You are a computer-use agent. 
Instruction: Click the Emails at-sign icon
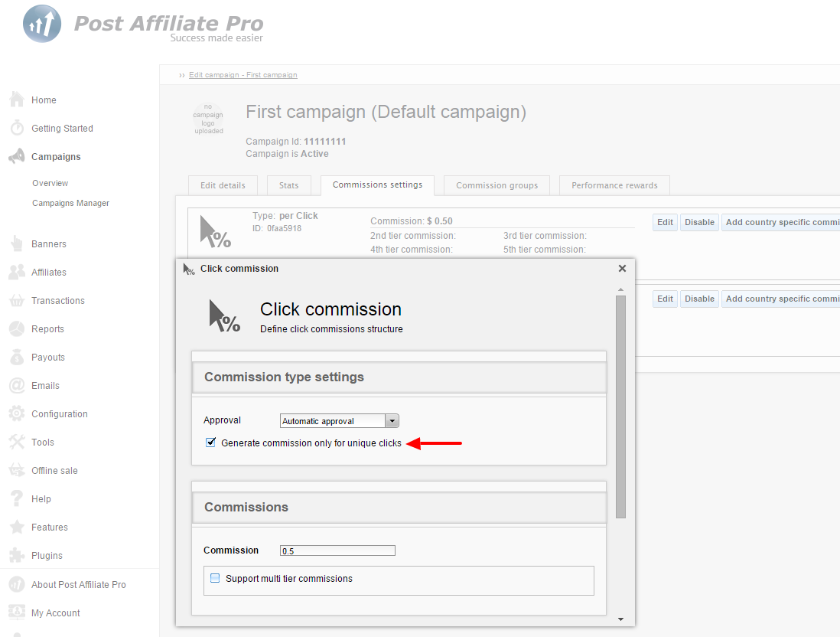click(17, 386)
